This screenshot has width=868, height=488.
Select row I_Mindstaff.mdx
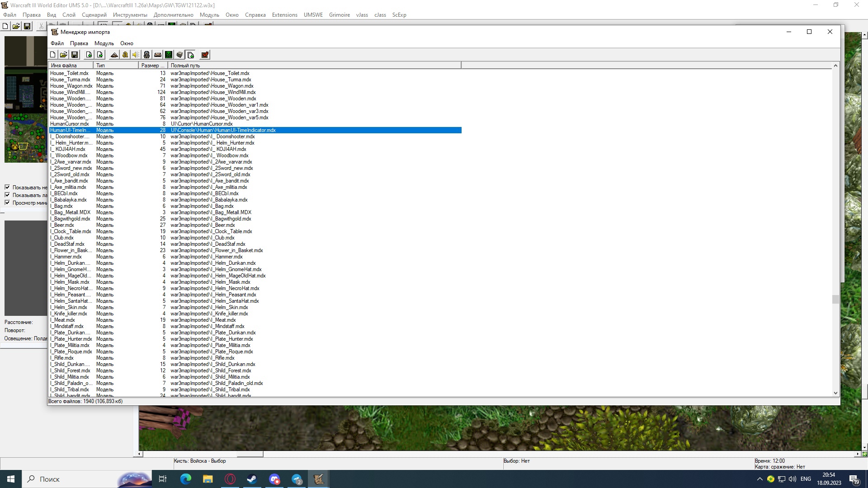pyautogui.click(x=255, y=326)
